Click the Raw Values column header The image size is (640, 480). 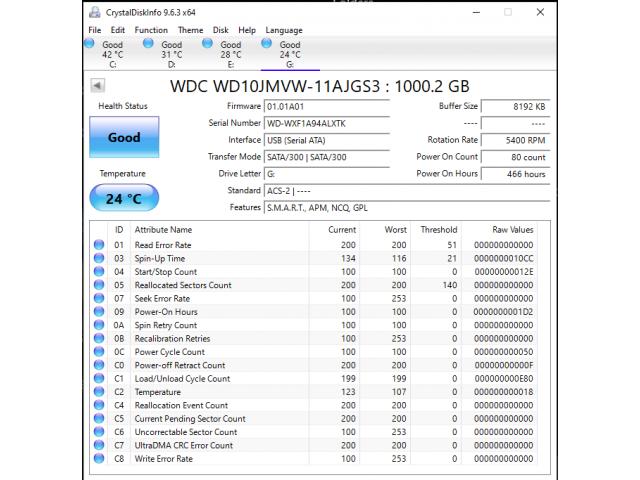click(x=512, y=230)
